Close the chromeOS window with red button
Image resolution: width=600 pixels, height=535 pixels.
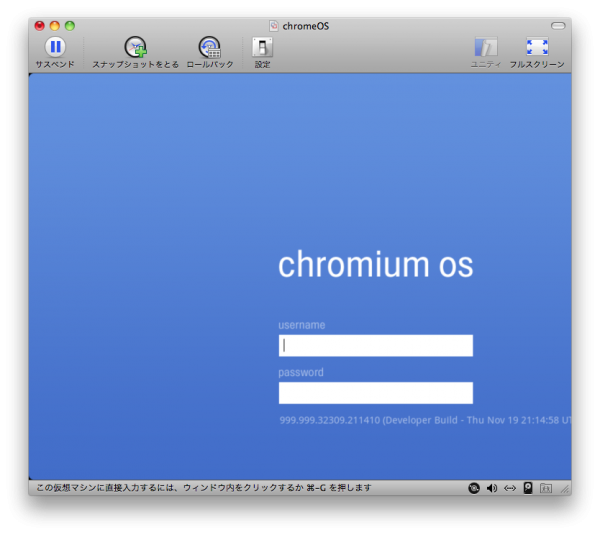[x=39, y=26]
